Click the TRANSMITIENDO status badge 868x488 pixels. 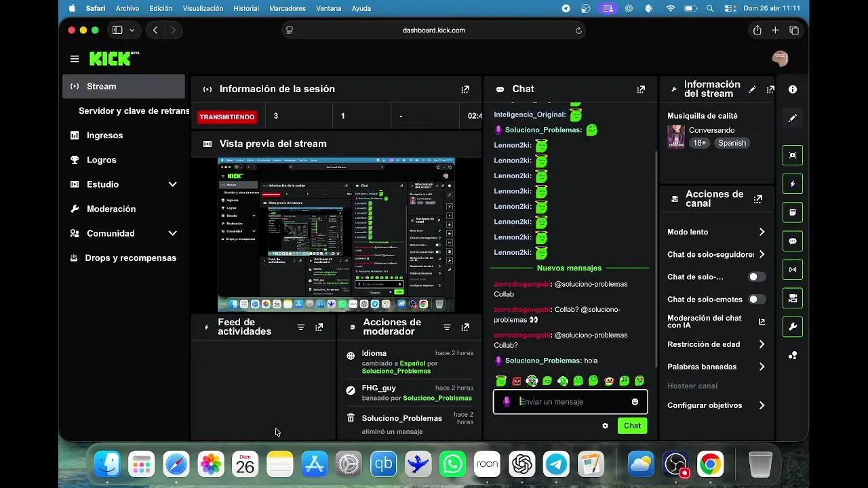click(226, 117)
